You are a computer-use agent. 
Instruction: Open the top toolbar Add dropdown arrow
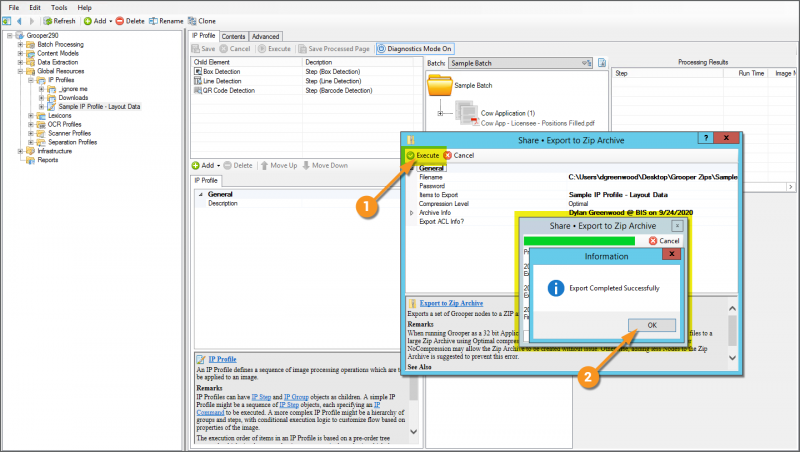111,21
